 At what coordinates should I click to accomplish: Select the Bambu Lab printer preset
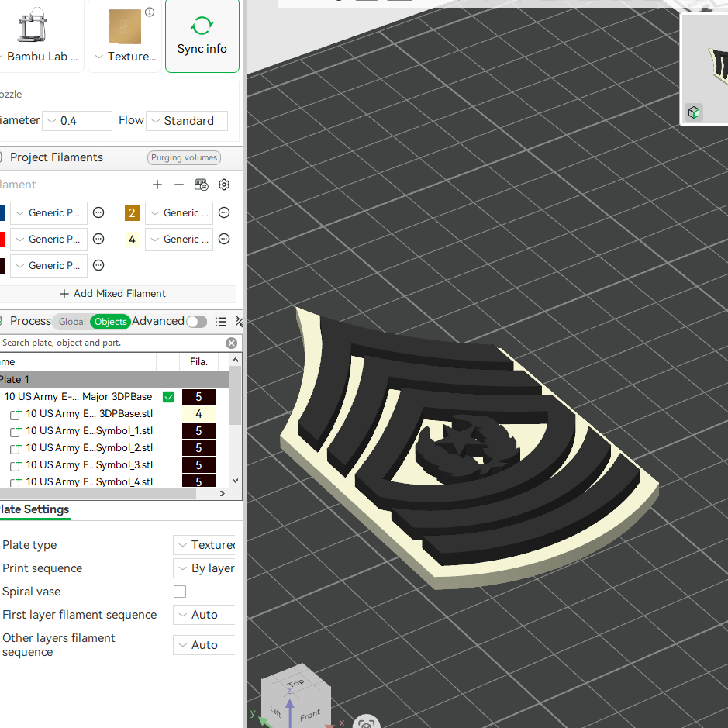(x=41, y=36)
